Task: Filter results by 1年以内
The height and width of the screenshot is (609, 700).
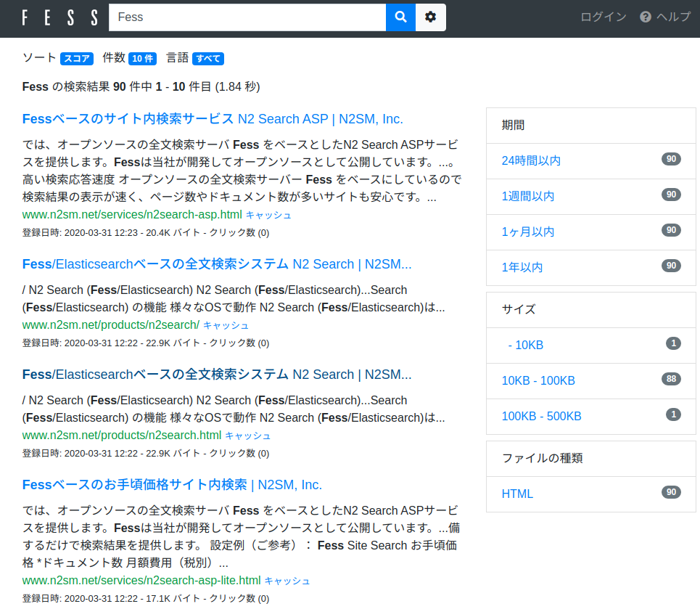Action: coord(522,268)
